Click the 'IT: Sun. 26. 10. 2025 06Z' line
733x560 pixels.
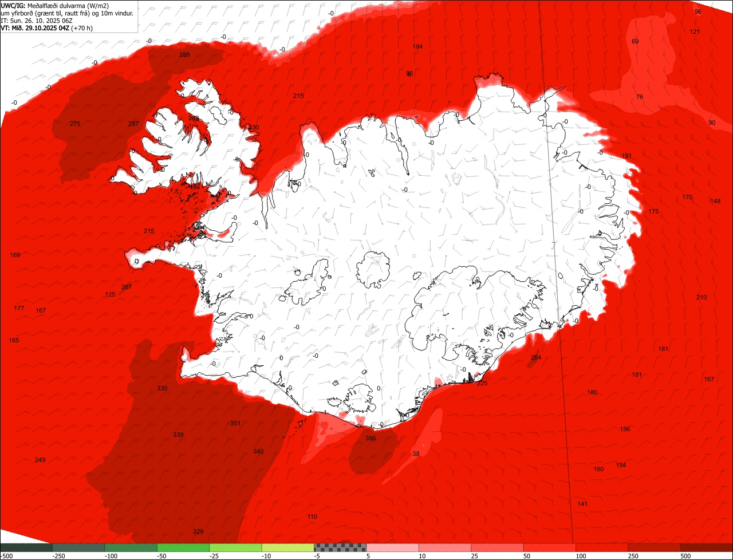[37, 21]
